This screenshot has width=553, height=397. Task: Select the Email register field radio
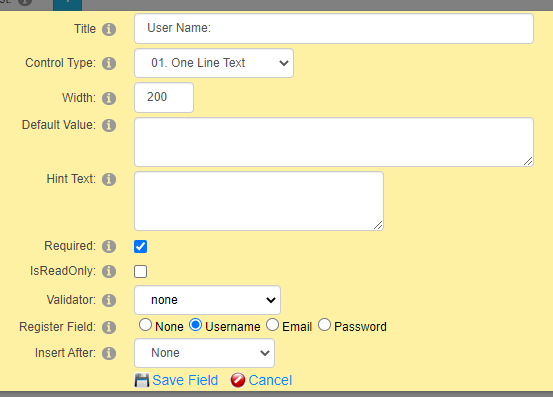click(272, 325)
